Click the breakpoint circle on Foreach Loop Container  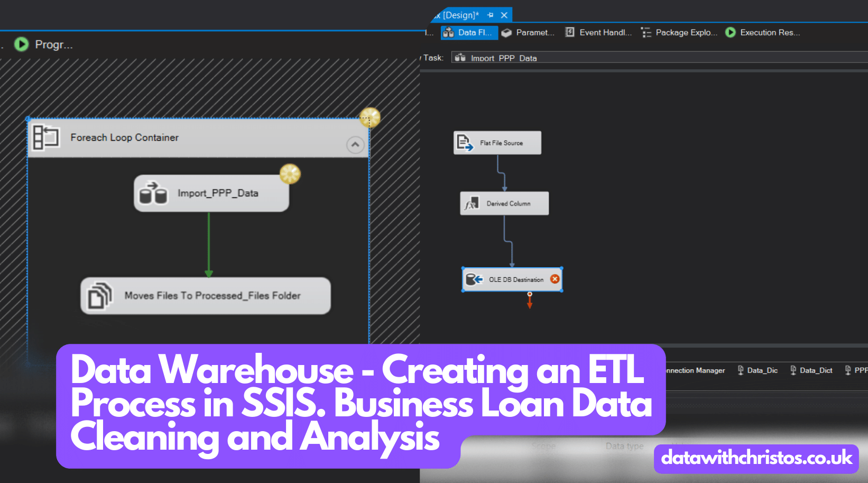(370, 118)
